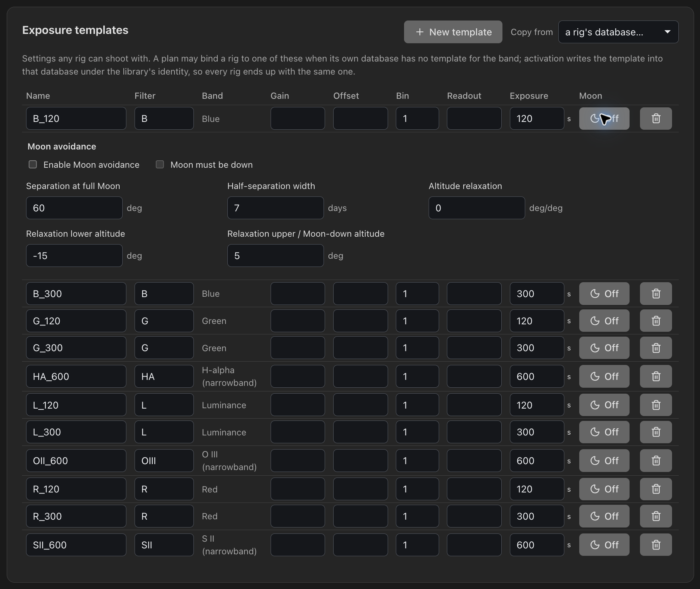Expand Moon settings for HA_600
Viewport: 700px width, 589px height.
tap(604, 377)
